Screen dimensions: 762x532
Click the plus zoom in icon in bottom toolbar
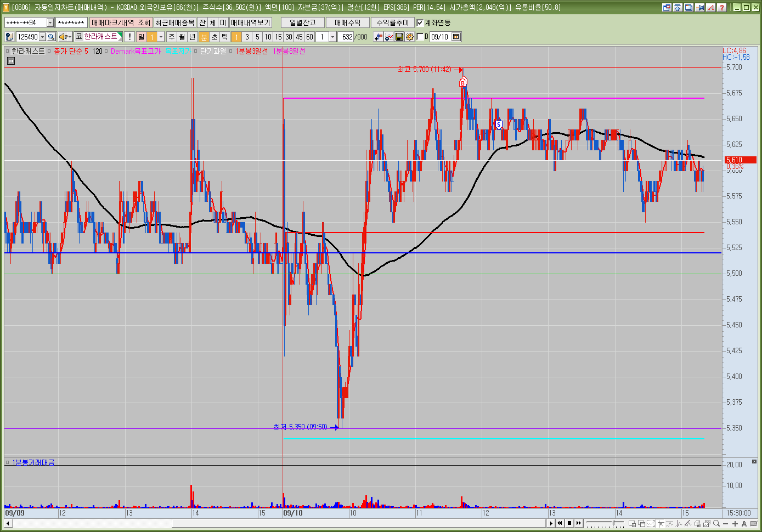[735, 524]
